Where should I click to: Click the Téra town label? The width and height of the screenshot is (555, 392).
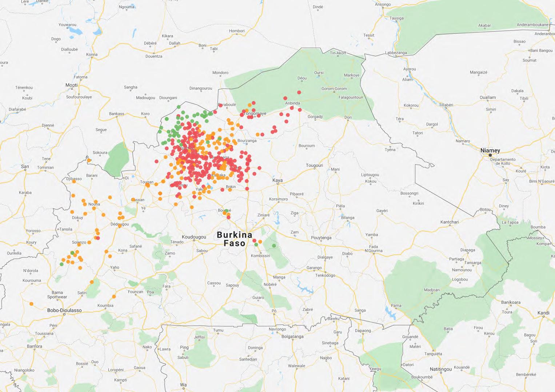(x=400, y=119)
